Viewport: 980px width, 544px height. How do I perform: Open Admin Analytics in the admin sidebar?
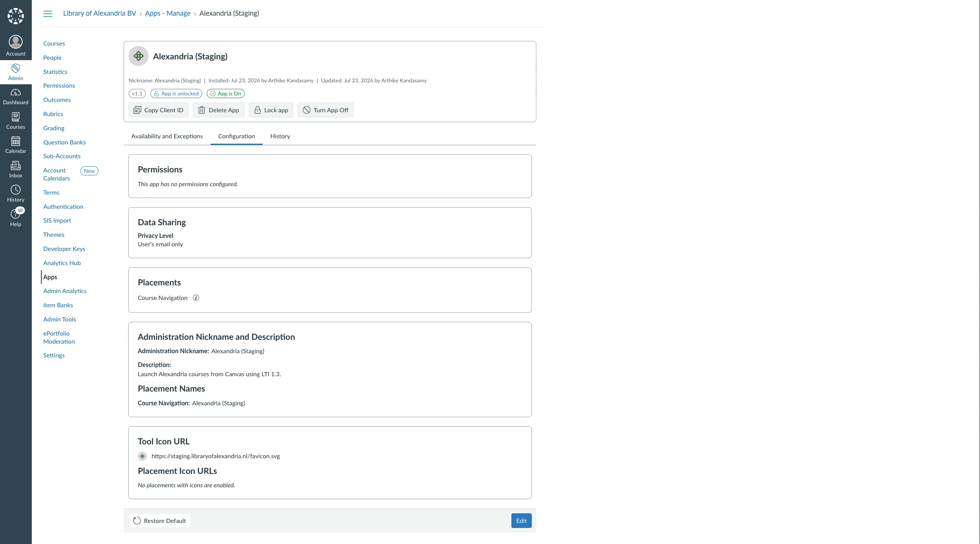pos(65,291)
